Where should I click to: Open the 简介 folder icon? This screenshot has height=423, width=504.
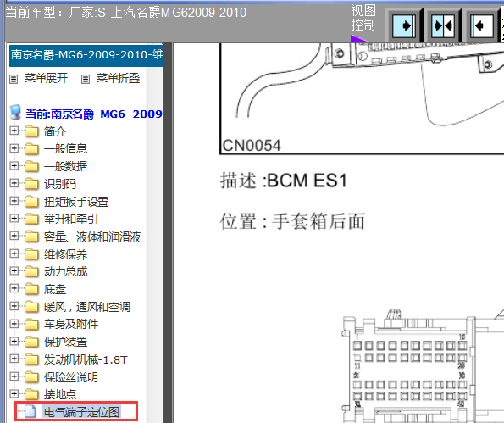click(31, 131)
